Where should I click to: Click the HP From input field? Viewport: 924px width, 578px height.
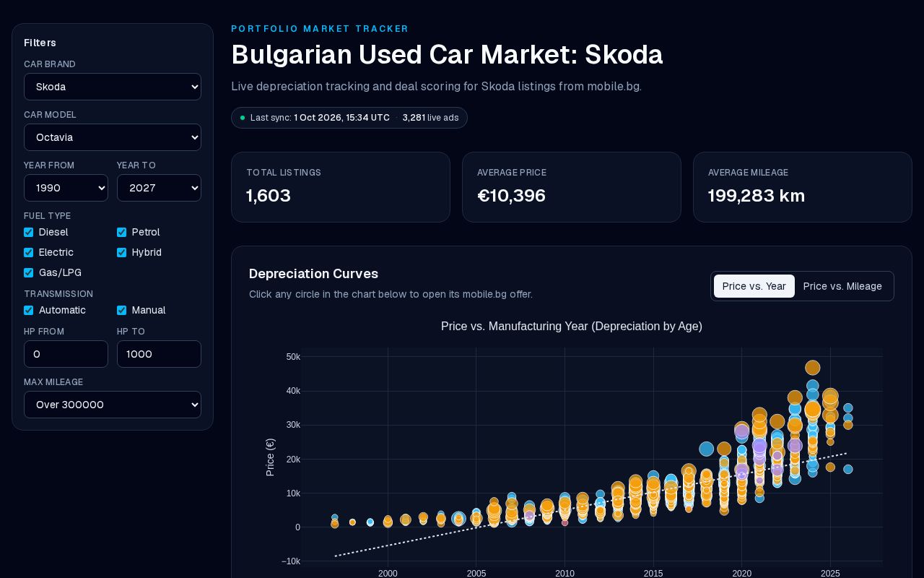pos(66,354)
